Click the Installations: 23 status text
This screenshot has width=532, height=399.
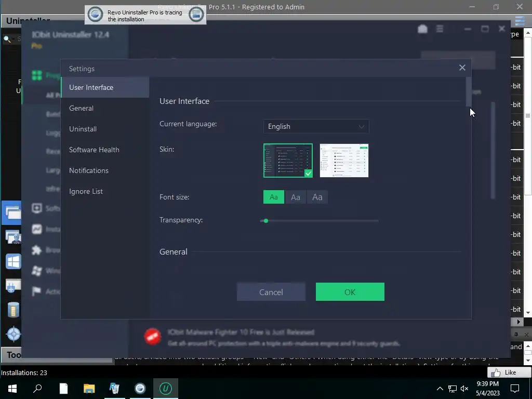tap(24, 373)
